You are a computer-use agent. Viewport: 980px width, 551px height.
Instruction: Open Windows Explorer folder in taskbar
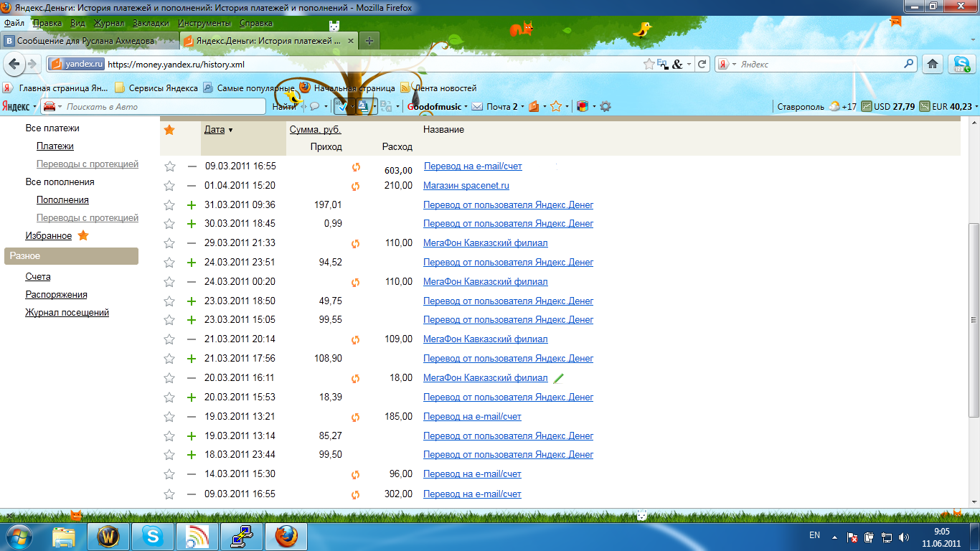coord(64,536)
